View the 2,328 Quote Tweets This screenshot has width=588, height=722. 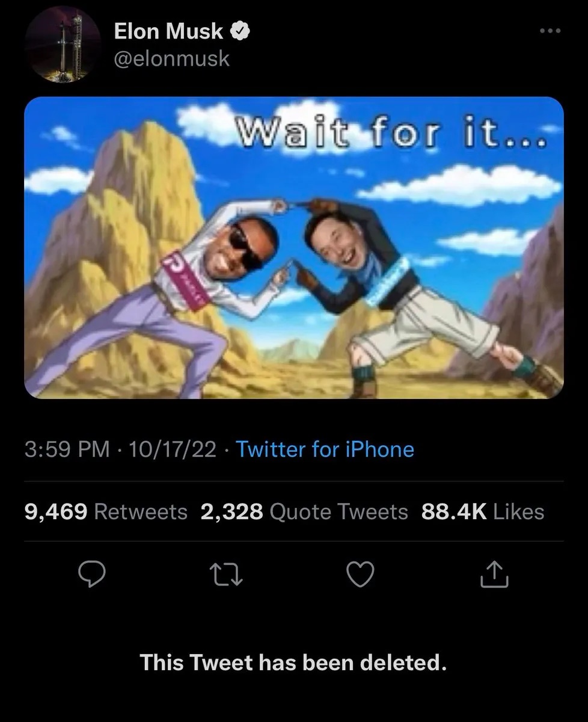click(x=304, y=511)
